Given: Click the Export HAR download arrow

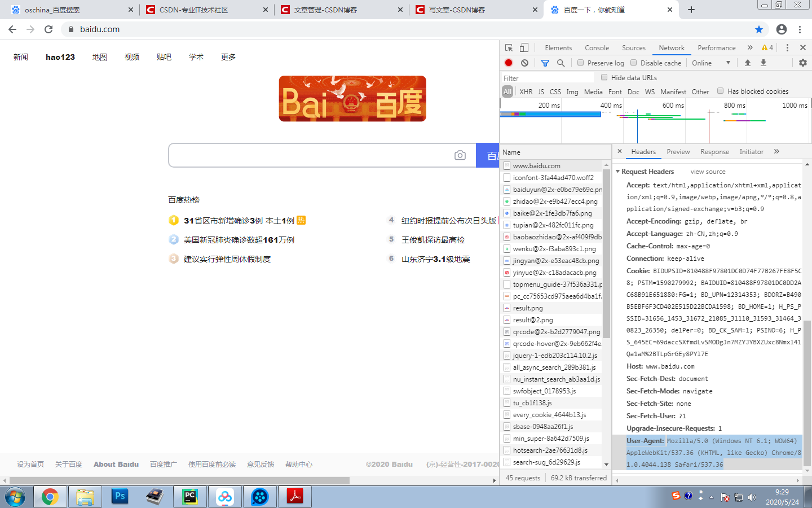Looking at the screenshot, I should point(764,63).
